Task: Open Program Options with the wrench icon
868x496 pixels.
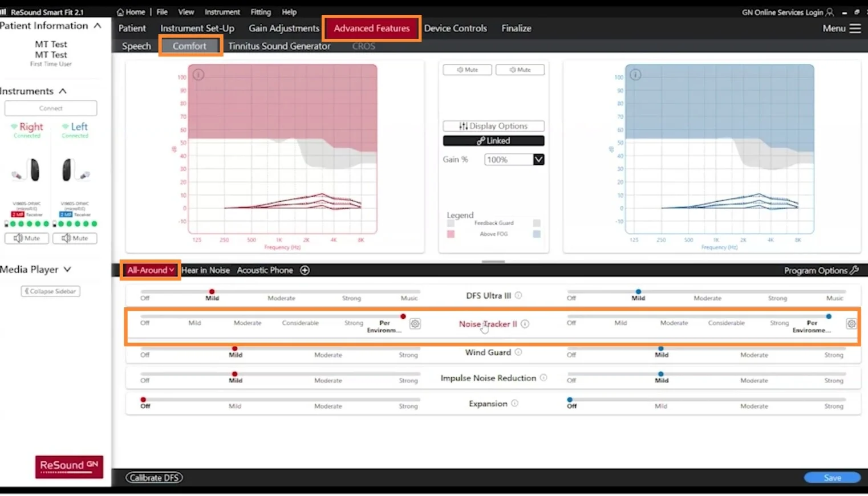Action: coord(821,270)
